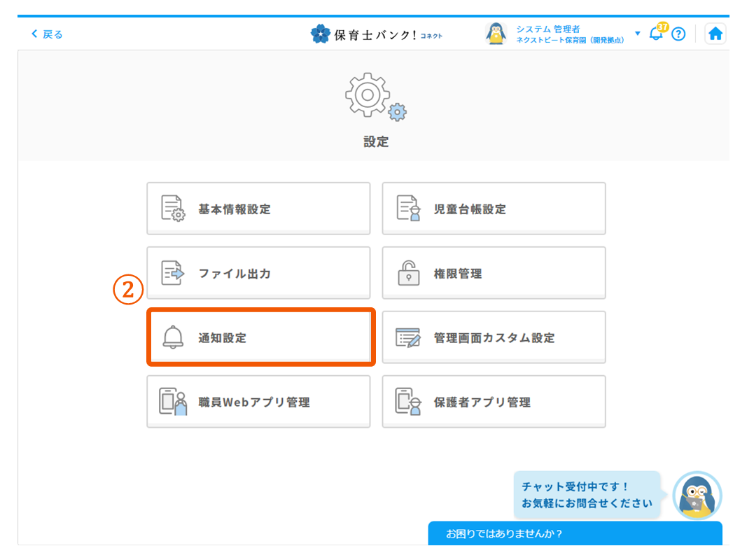Screen dimensions: 747x560
Task: Open the notification bell with badge 37
Action: coord(656,34)
